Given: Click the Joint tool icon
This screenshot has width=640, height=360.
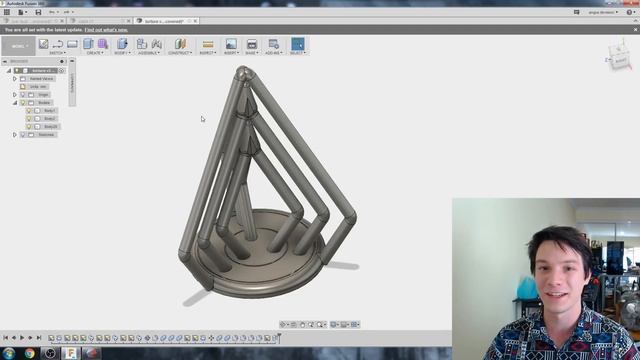Looking at the screenshot, I should (157, 44).
